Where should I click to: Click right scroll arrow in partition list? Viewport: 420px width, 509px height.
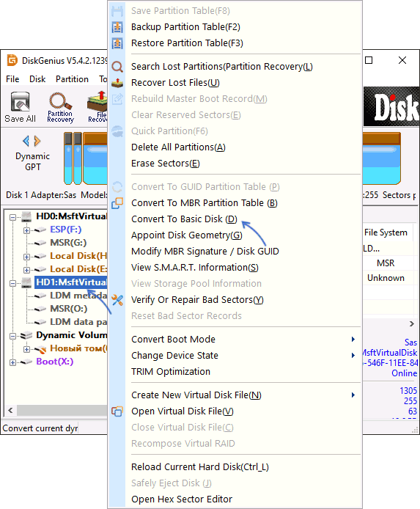pyautogui.click(x=412, y=324)
